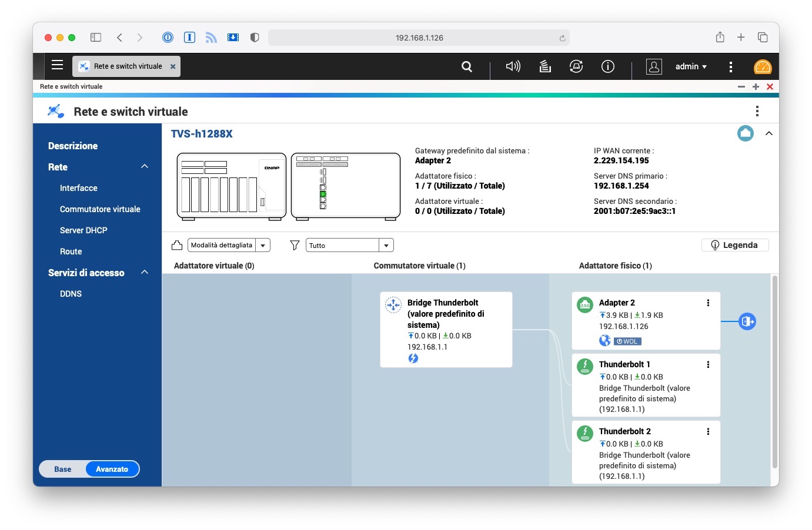Open the orange dashboard gauge icon
The image size is (812, 530).
(x=762, y=67)
